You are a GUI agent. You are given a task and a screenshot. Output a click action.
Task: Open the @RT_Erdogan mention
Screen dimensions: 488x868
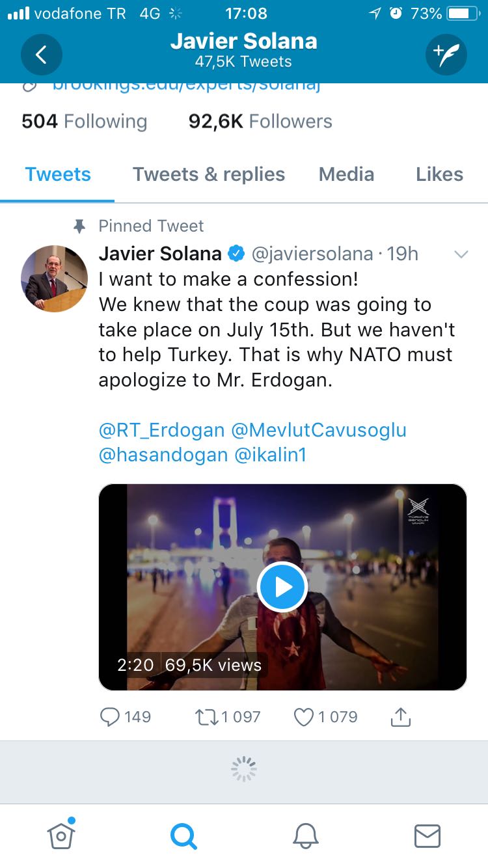(x=162, y=430)
